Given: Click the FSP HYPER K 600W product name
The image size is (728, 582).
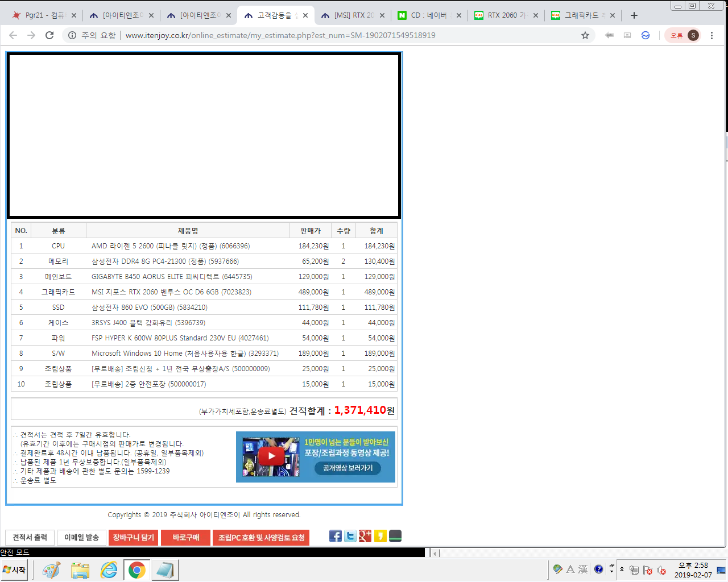Looking at the screenshot, I should 180,338.
